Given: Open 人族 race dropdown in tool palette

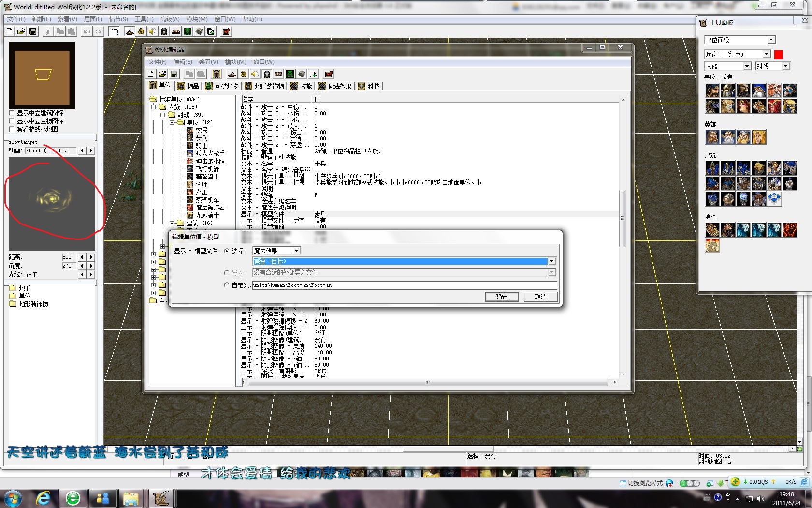Looking at the screenshot, I should [x=747, y=66].
